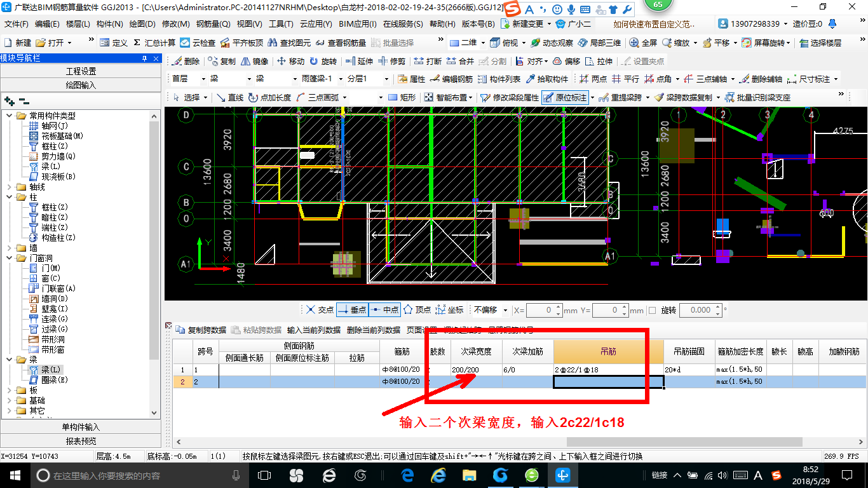Image resolution: width=868 pixels, height=488 pixels.
Task: Toggle 原位标注 in-place annotation mode
Action: pyautogui.click(x=566, y=97)
